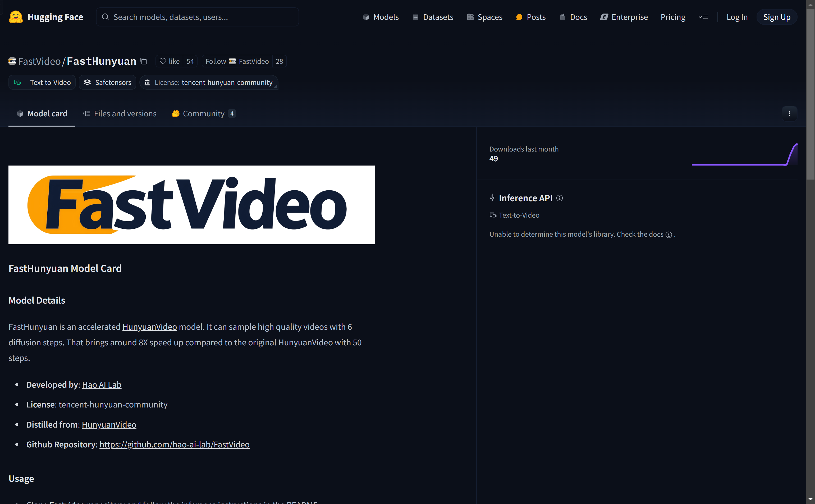This screenshot has width=815, height=504.
Task: Click the Community hands emoji icon
Action: [175, 114]
